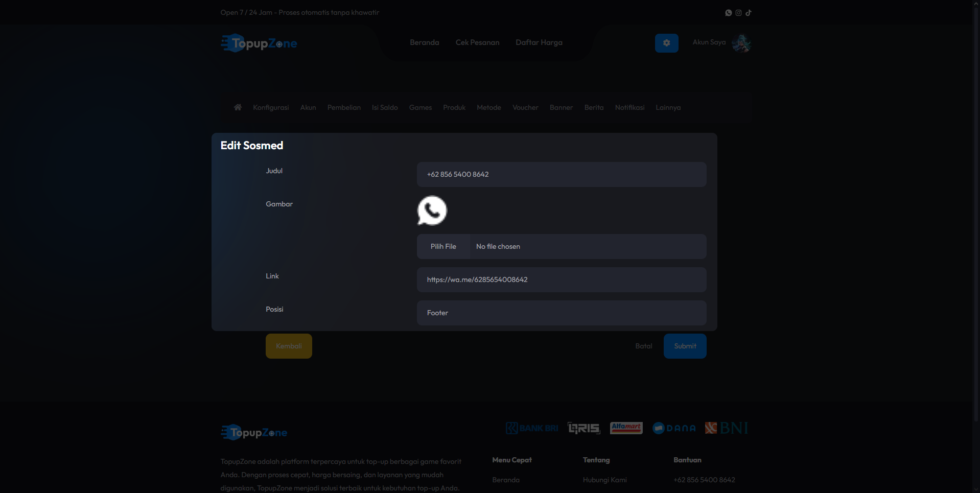Go to admin home via house icon
Viewport: 980px width, 493px height.
point(238,107)
